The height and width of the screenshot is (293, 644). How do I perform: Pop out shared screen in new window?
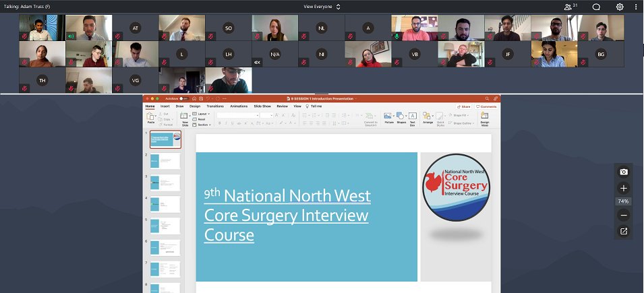624,232
